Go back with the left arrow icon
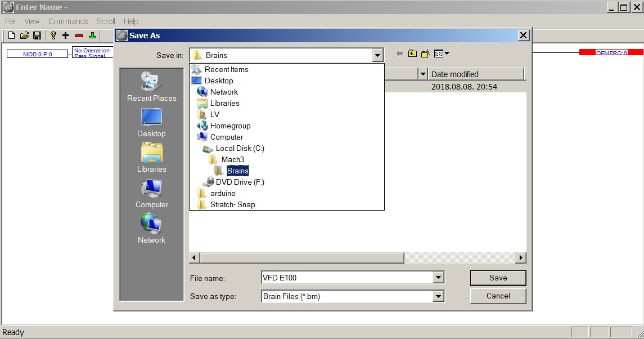 click(400, 53)
